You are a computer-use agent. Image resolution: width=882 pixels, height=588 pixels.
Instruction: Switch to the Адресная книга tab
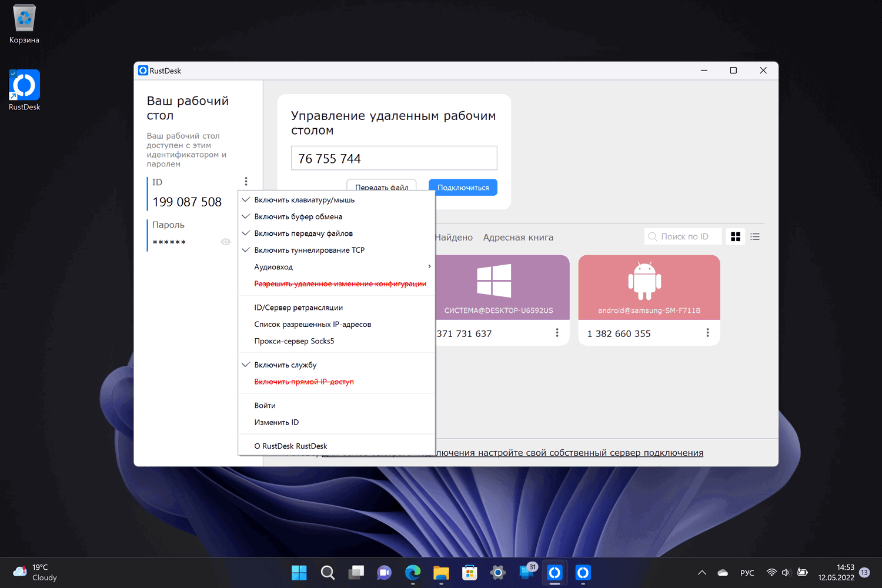518,238
